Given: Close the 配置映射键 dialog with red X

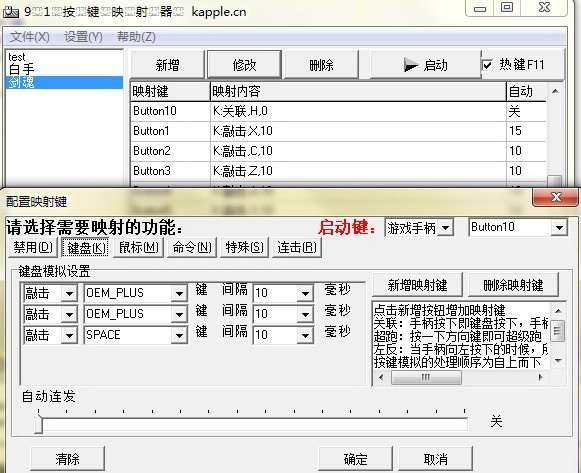Looking at the screenshot, I should 555,197.
